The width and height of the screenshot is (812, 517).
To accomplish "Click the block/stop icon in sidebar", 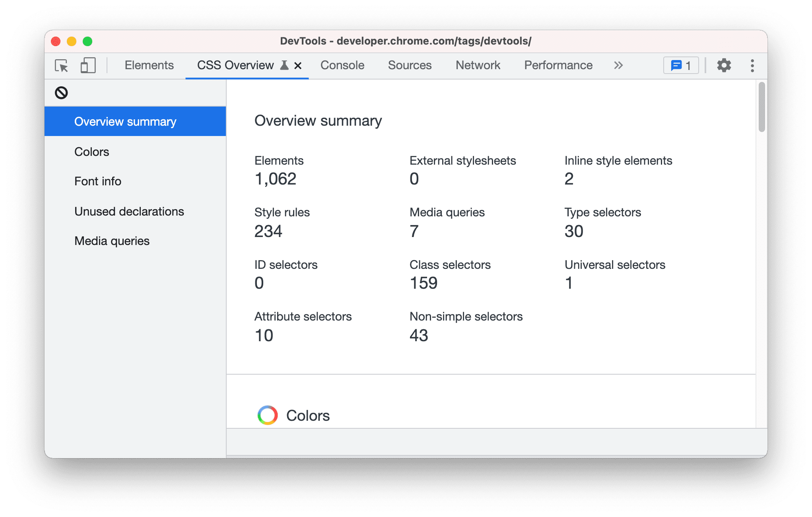I will pos(62,92).
